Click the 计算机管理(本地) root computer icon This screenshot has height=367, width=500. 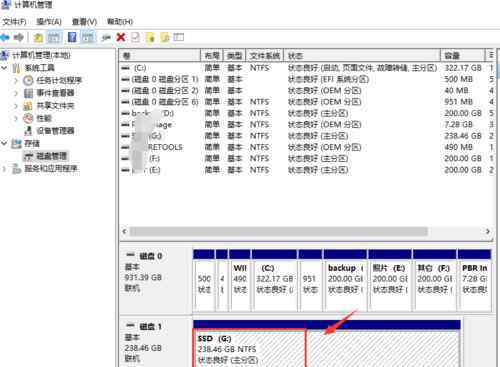pos(4,55)
